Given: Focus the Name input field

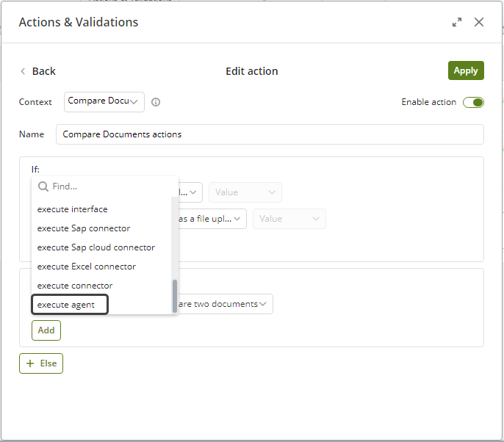Looking at the screenshot, I should point(270,134).
